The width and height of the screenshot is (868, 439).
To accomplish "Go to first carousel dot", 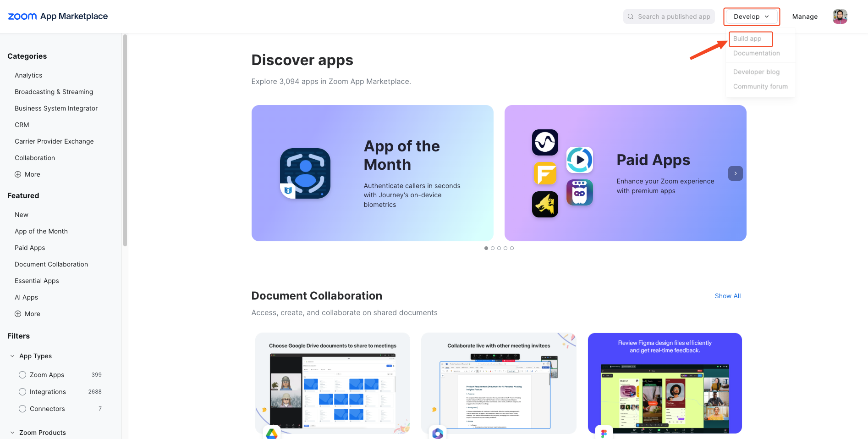I will (486, 248).
